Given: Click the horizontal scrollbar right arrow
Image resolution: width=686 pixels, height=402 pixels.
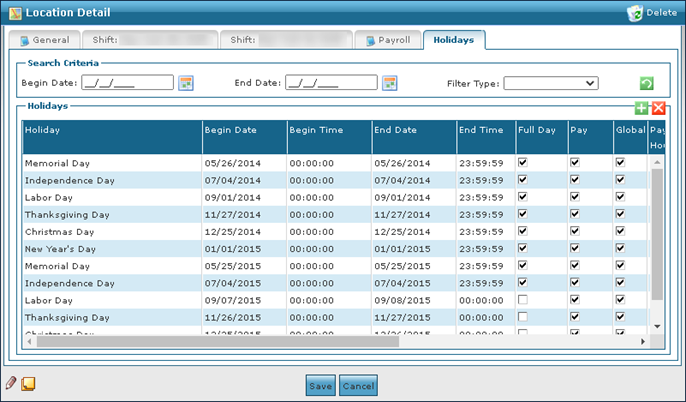Looking at the screenshot, I should [x=643, y=342].
